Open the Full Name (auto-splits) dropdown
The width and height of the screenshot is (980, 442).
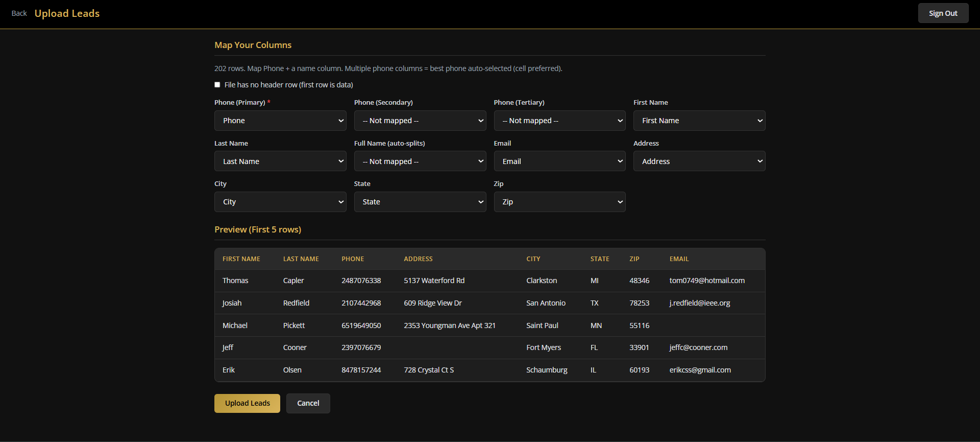(x=420, y=161)
